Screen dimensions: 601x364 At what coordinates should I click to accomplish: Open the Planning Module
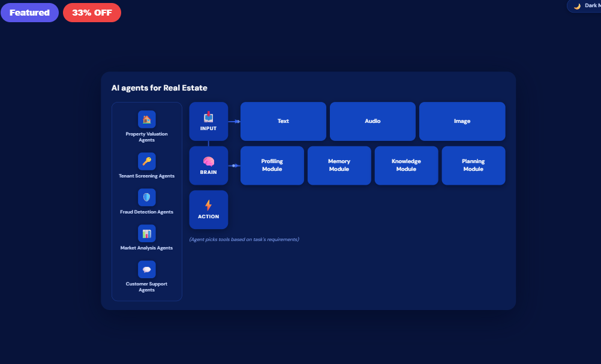coord(473,166)
